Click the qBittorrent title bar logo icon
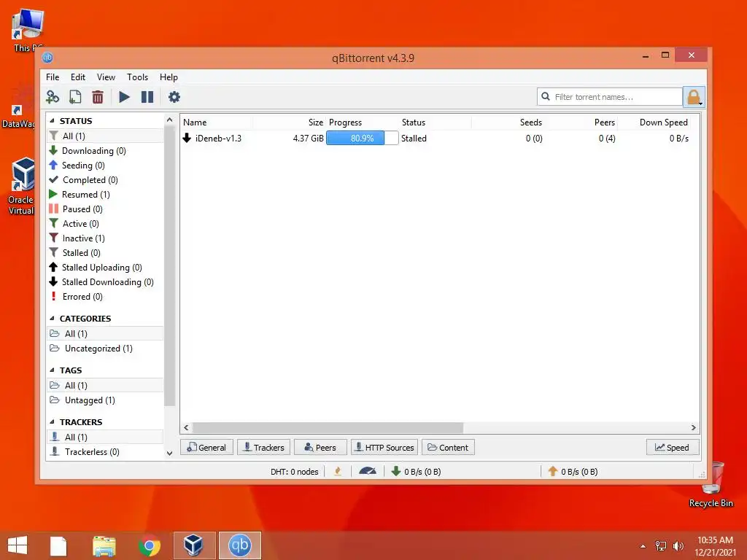The height and width of the screenshot is (560, 747). pyautogui.click(x=47, y=58)
